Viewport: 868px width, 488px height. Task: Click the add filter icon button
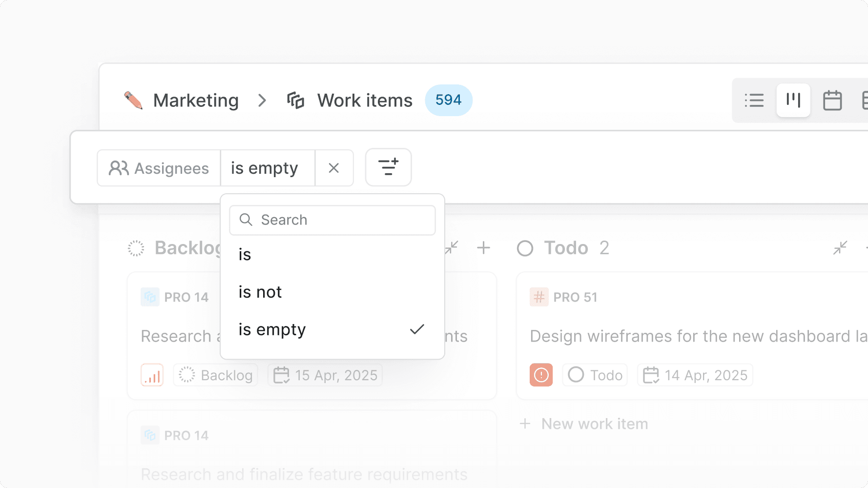pos(388,167)
